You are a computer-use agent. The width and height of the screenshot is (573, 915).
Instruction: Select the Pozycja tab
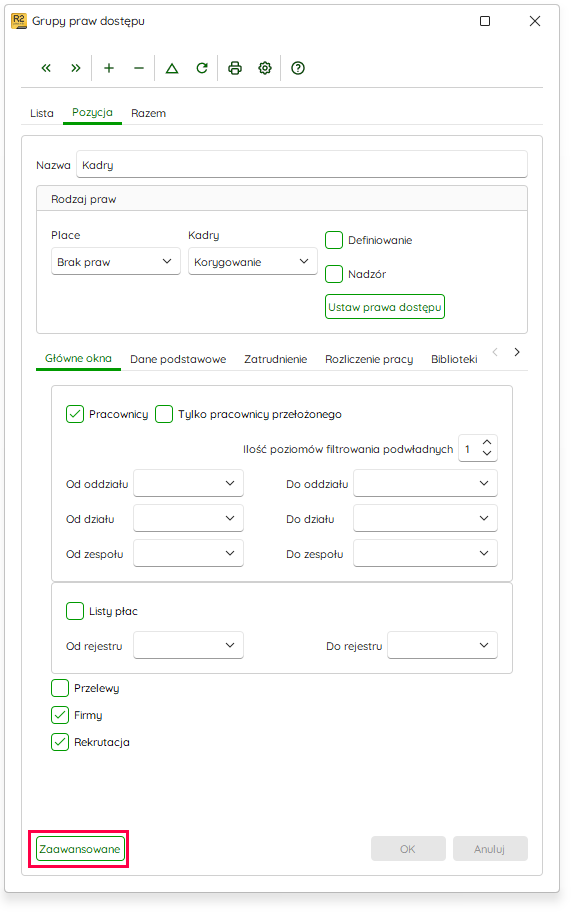92,113
